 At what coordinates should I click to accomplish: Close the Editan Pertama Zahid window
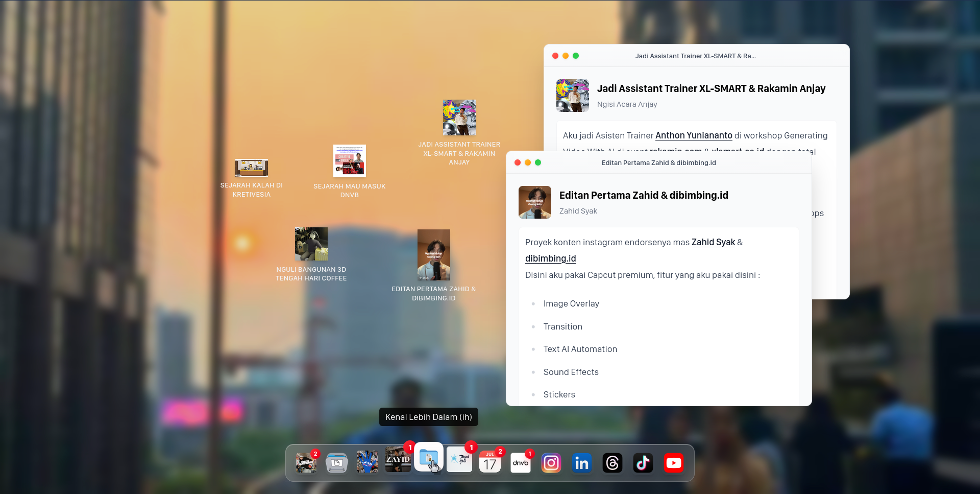[x=518, y=162]
